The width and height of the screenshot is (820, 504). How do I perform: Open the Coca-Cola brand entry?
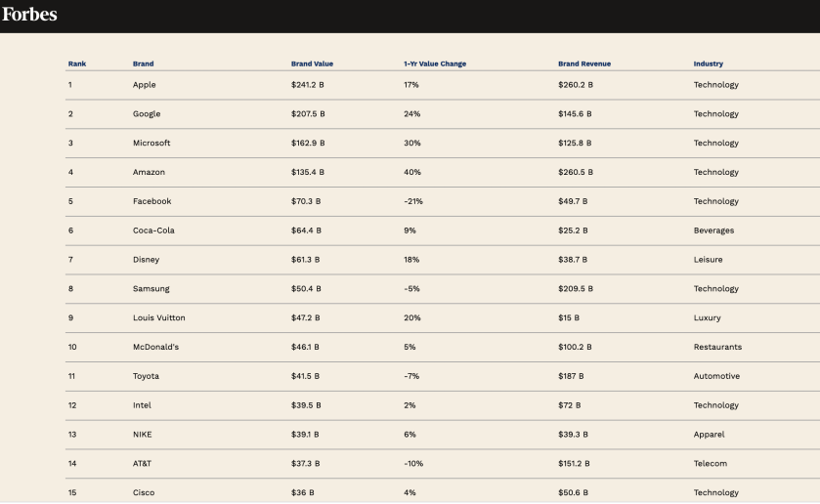click(153, 231)
